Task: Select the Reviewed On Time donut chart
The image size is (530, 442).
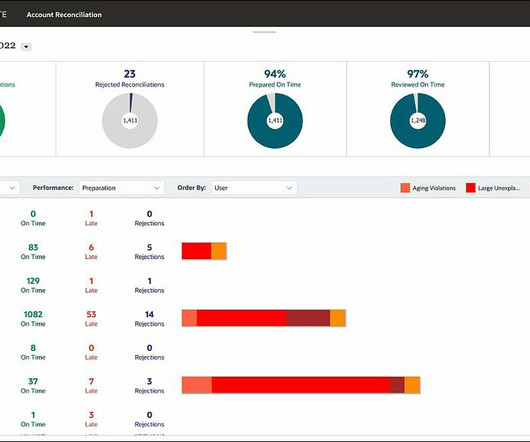Action: [418, 121]
